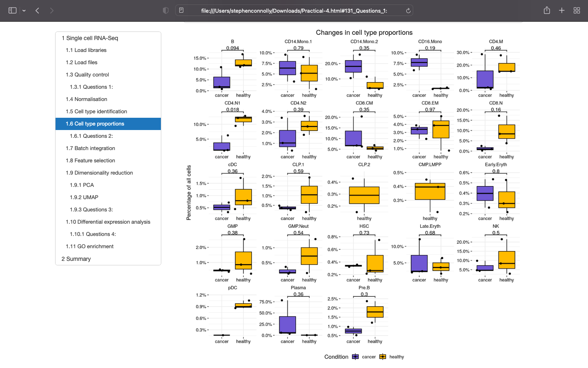The height and width of the screenshot is (368, 588).
Task: Reload the current page
Action: [x=408, y=10]
